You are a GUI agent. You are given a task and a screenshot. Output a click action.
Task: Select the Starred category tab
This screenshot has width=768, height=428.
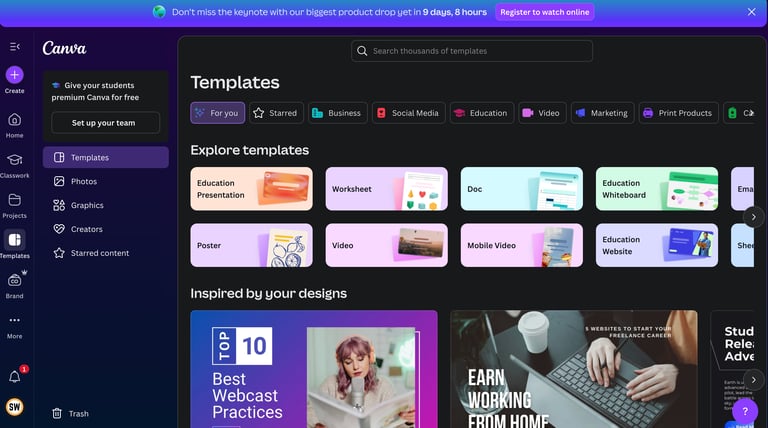[x=276, y=113]
